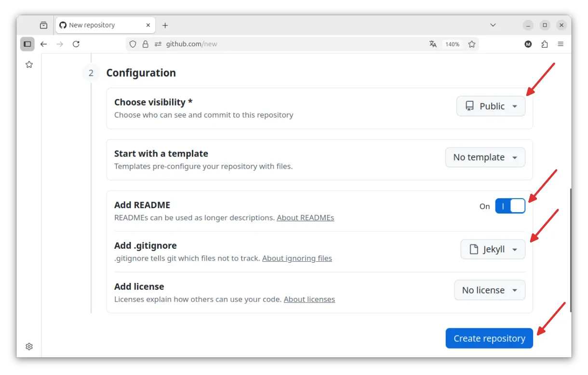The width and height of the screenshot is (588, 375).
Task: Open the About READMEs link
Action: pos(305,217)
